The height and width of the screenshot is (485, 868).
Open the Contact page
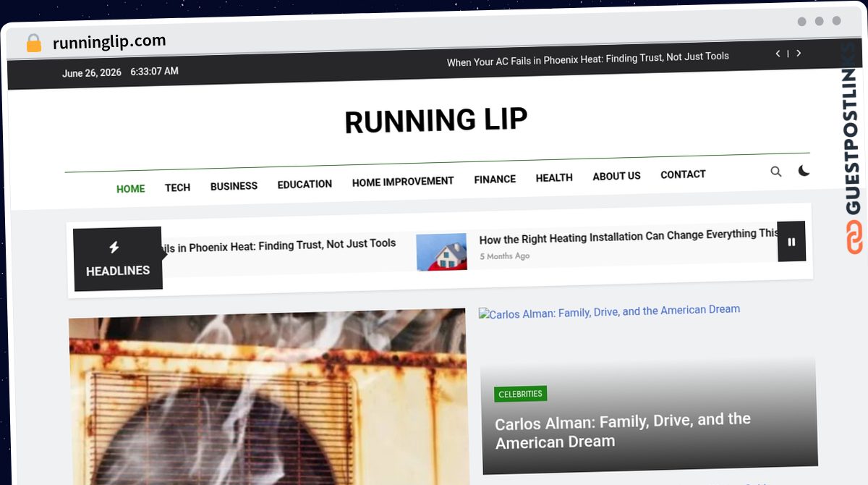(683, 174)
